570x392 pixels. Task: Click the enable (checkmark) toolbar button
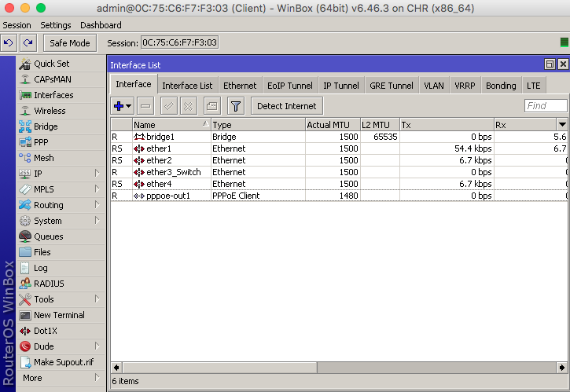click(169, 106)
